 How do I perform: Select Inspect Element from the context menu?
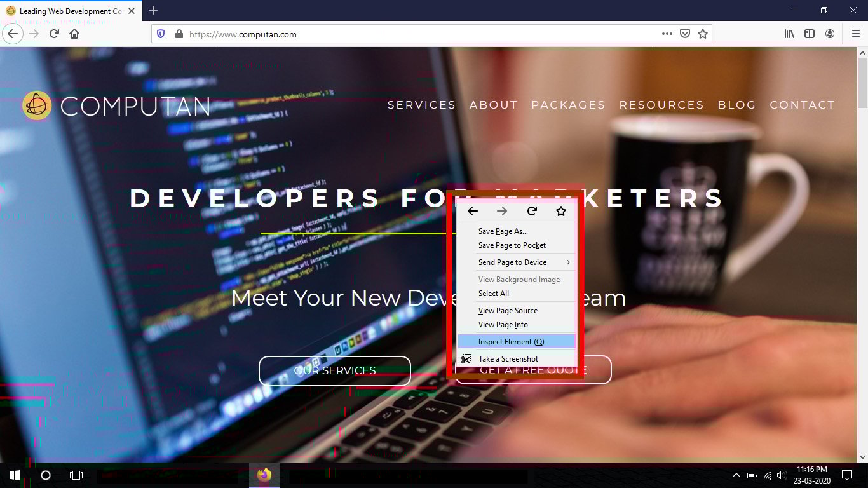tap(508, 341)
